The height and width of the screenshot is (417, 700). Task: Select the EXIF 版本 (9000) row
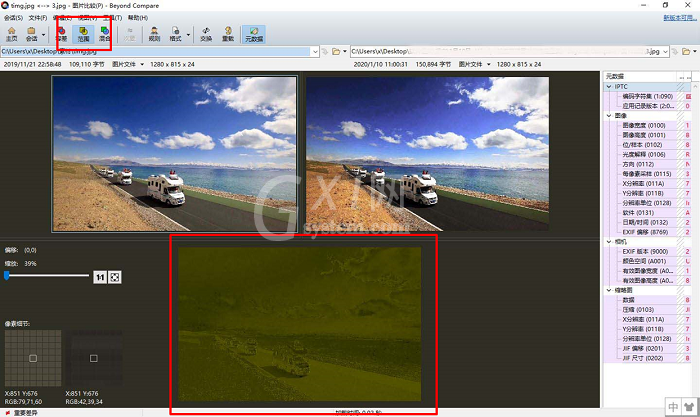point(648,251)
